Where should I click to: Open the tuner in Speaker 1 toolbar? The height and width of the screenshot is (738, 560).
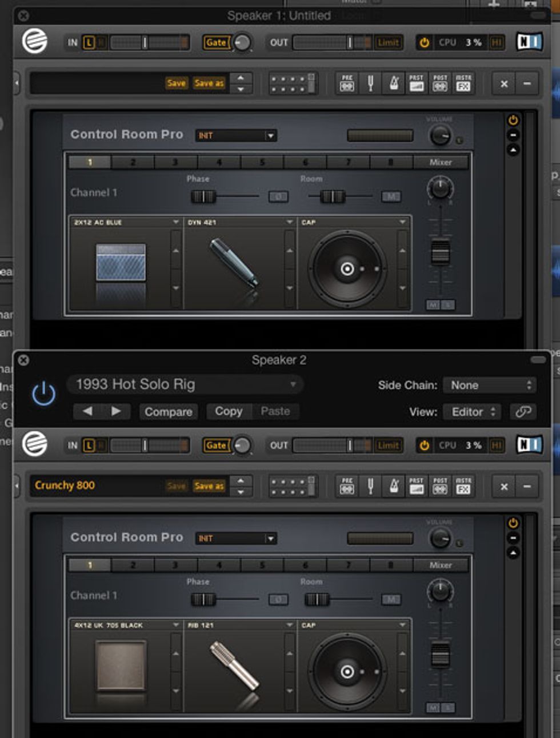tap(370, 84)
